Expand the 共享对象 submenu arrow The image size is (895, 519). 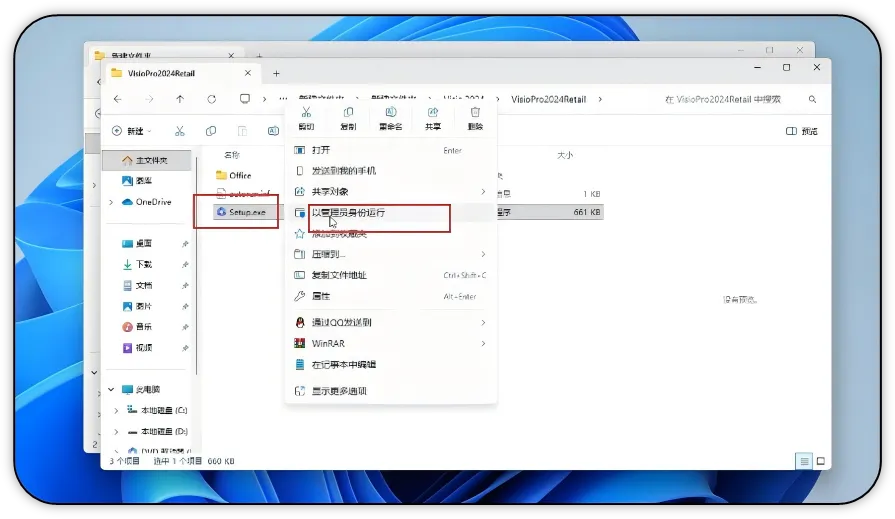[x=483, y=192]
